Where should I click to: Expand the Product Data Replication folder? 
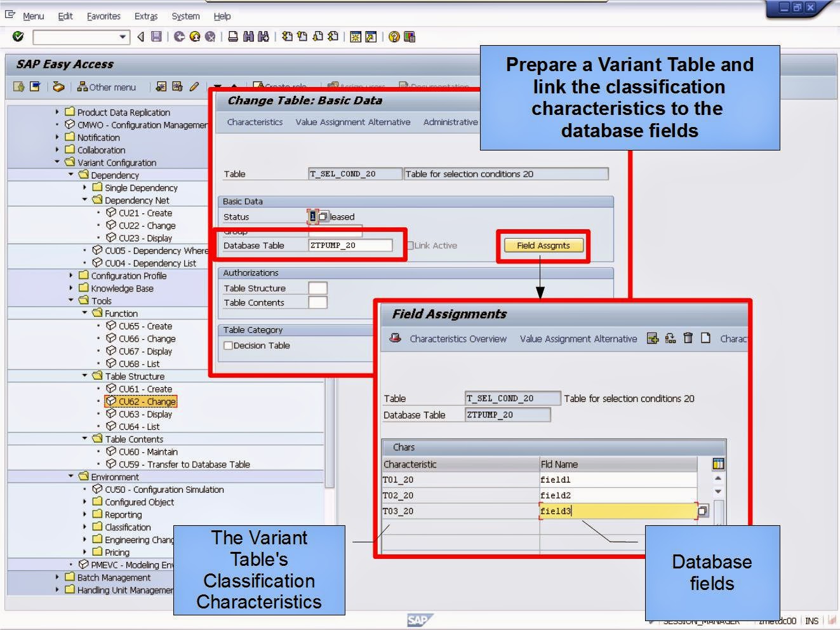click(x=57, y=112)
